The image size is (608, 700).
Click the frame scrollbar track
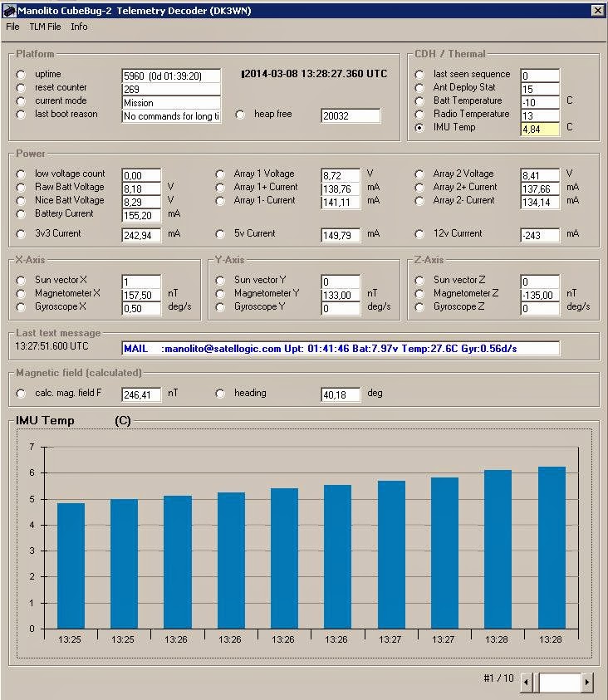559,682
